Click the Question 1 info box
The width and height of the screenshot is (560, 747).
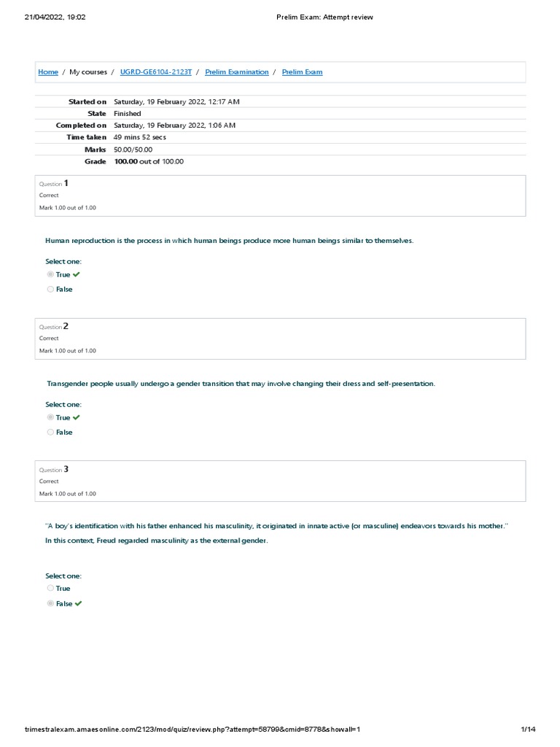(x=280, y=196)
